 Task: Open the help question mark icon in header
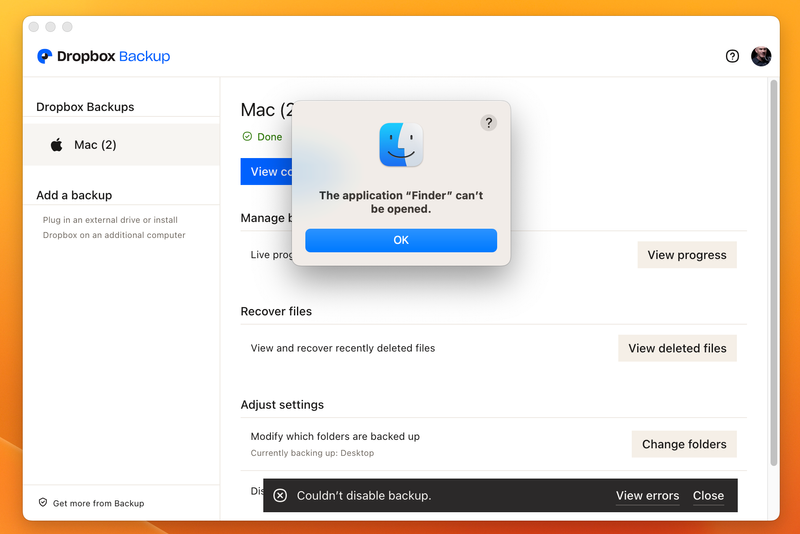732,56
